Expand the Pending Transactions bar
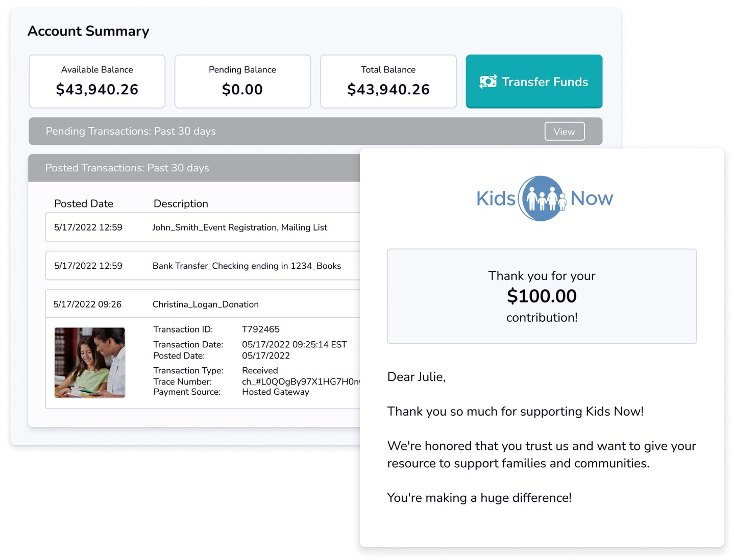Screen dimensions: 734x560 pyautogui.click(x=315, y=132)
